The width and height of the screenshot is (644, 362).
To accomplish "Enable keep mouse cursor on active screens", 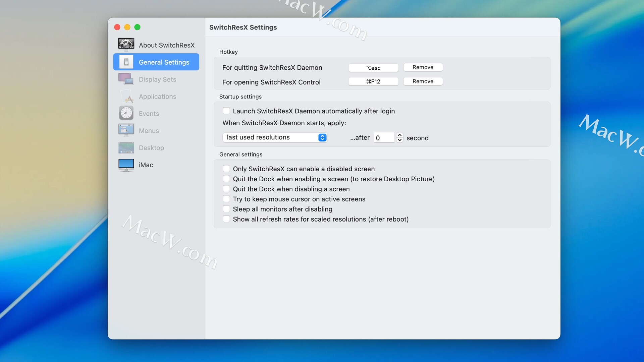I will pyautogui.click(x=226, y=199).
